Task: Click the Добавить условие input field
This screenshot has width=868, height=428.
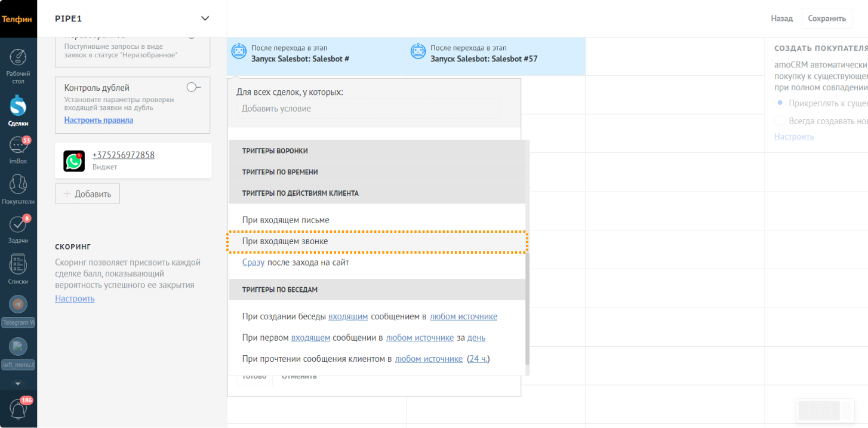Action: tap(368, 109)
